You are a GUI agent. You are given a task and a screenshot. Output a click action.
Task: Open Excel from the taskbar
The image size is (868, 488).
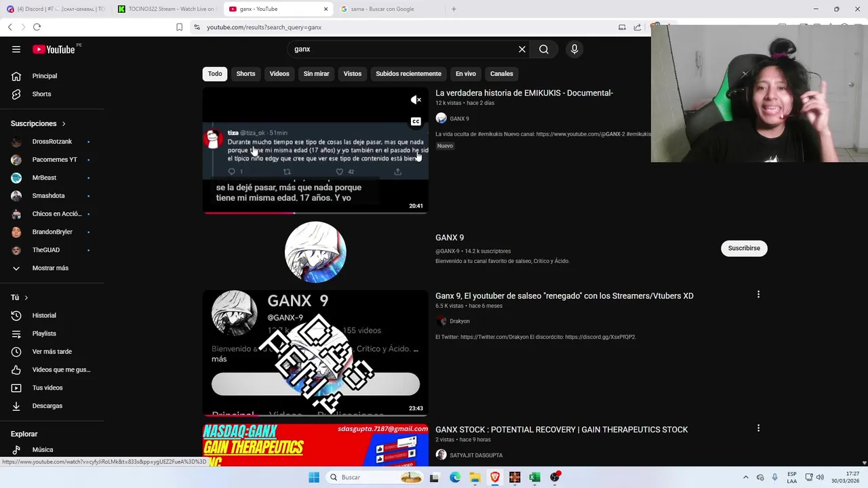click(x=534, y=477)
